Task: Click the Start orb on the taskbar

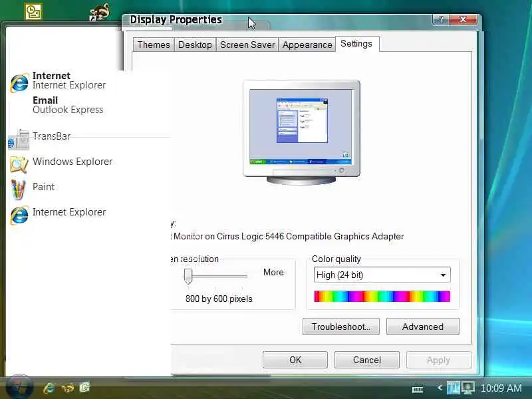Action: 19,387
